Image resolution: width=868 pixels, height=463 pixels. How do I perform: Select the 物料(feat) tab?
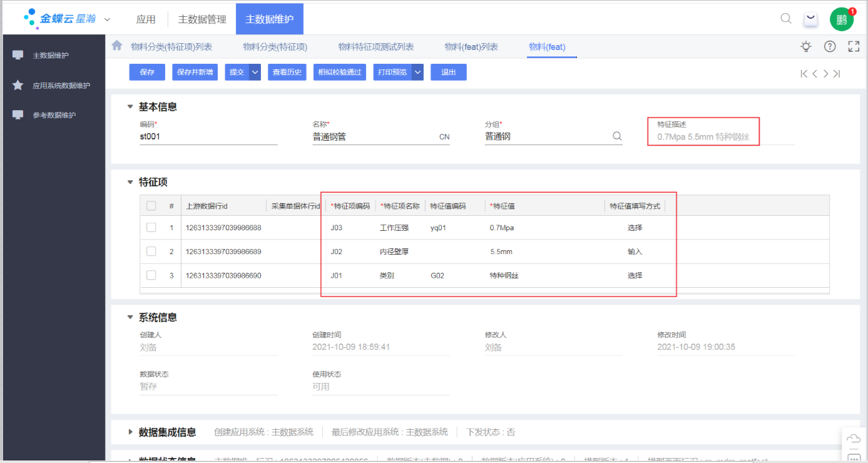coord(547,47)
